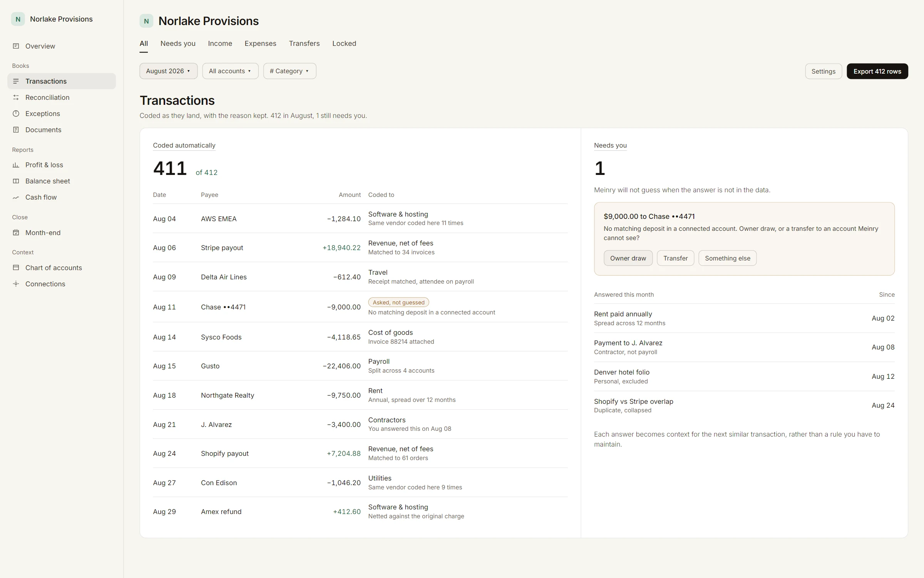This screenshot has height=578, width=924.
Task: Go to the Transfers tab
Action: click(x=304, y=44)
